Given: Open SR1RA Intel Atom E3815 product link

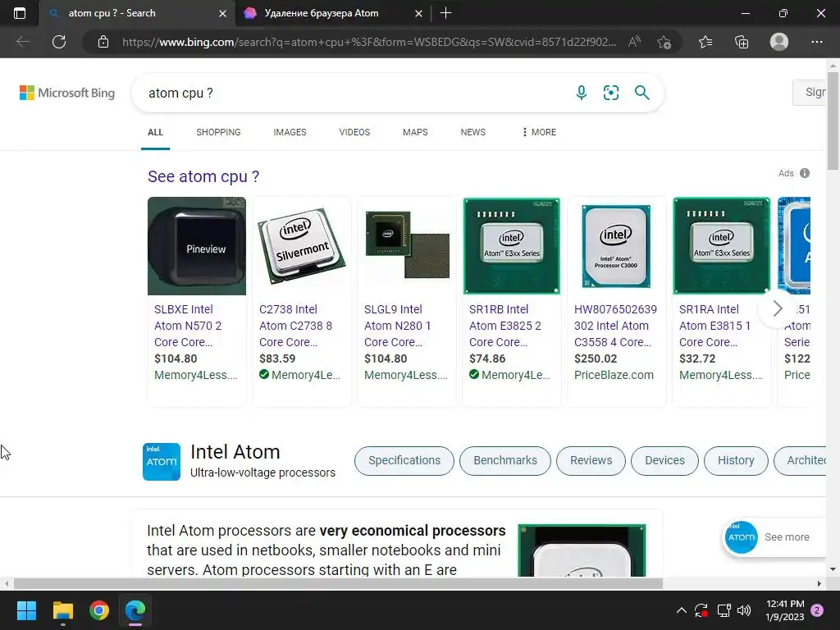Looking at the screenshot, I should [x=714, y=326].
